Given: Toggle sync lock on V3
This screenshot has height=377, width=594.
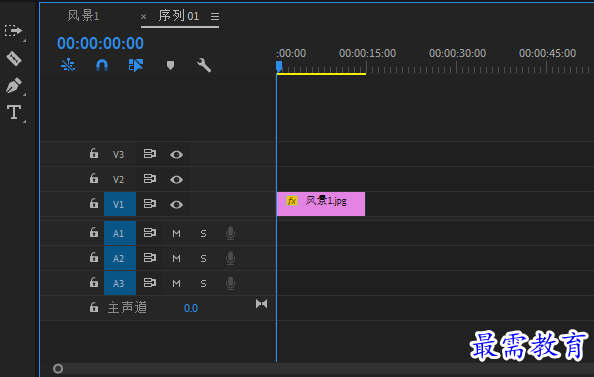Looking at the screenshot, I should [x=150, y=154].
